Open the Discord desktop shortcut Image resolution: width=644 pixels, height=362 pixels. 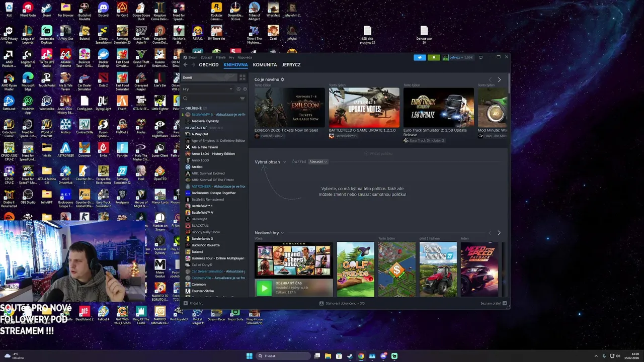103,10
